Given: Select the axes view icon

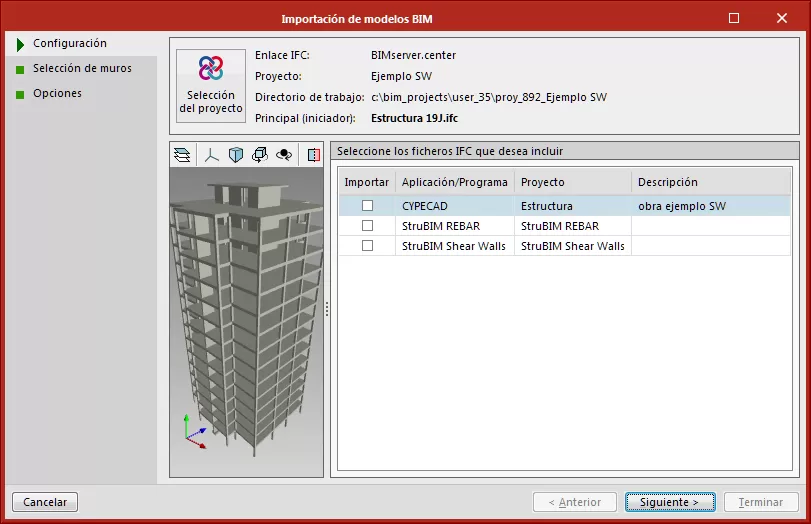Looking at the screenshot, I should [x=211, y=154].
